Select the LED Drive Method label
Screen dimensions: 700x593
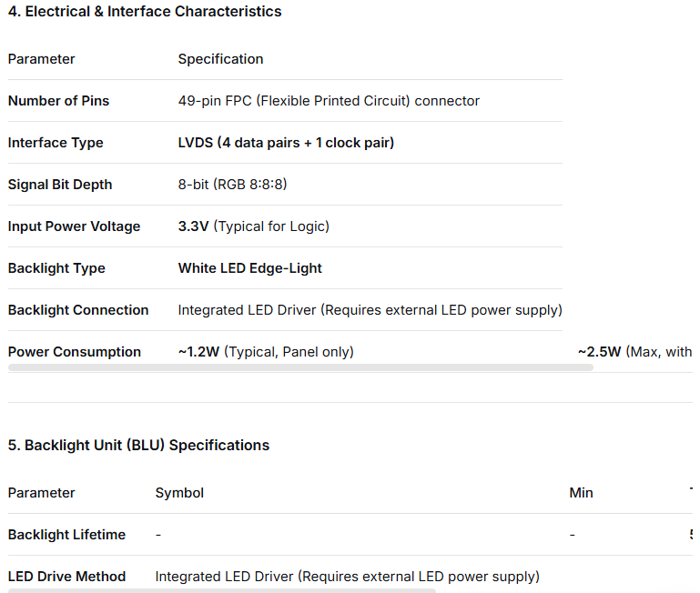tap(66, 577)
